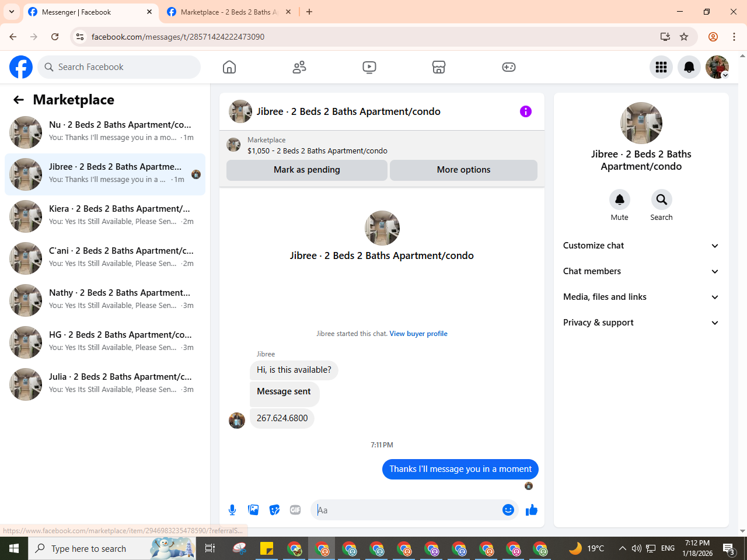
Task: Open the Friends icon in top nav
Action: (x=299, y=67)
